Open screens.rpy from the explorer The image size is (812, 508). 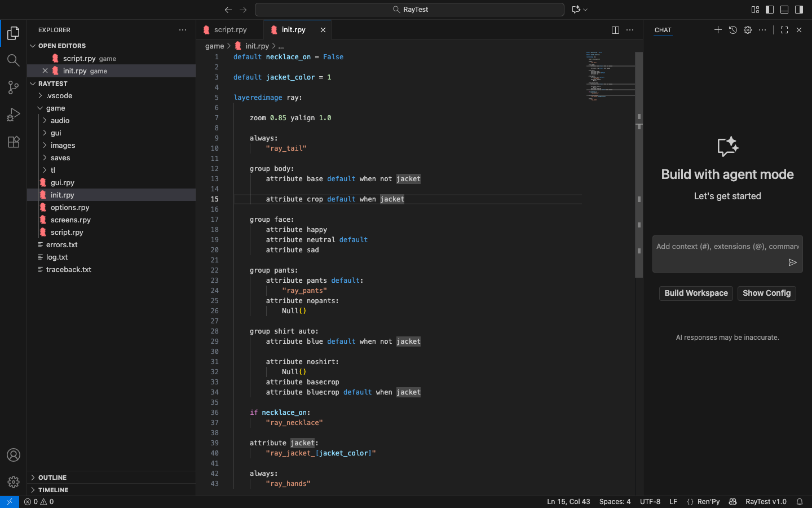[70, 220]
